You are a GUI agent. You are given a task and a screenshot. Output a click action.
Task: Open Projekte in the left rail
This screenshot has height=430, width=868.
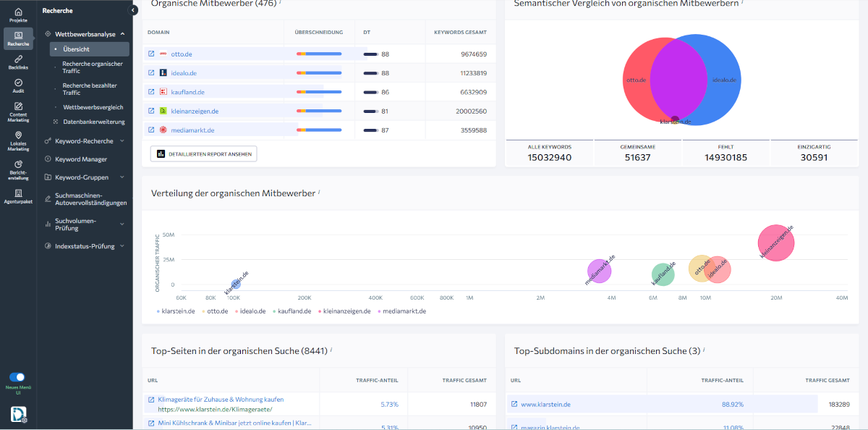18,14
